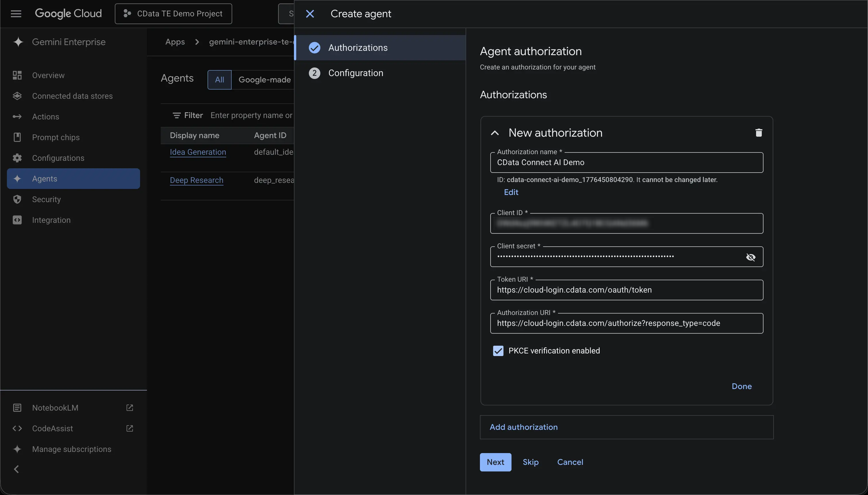Image resolution: width=868 pixels, height=495 pixels.
Task: Select the Security shield section
Action: tap(46, 199)
